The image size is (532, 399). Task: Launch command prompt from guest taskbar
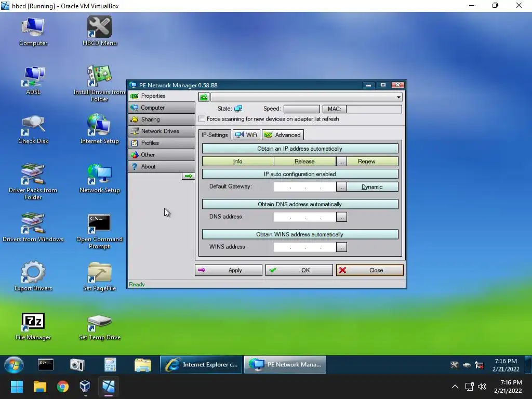46,365
